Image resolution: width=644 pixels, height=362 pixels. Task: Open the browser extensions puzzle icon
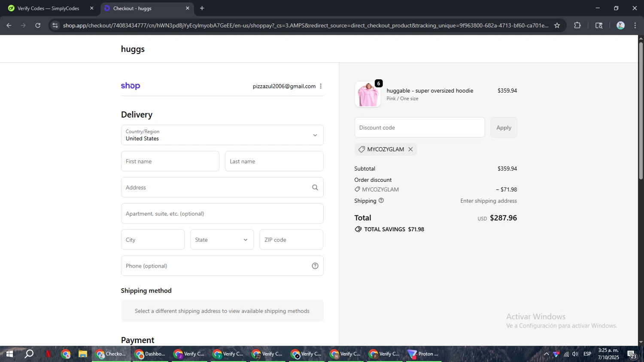[577, 25]
